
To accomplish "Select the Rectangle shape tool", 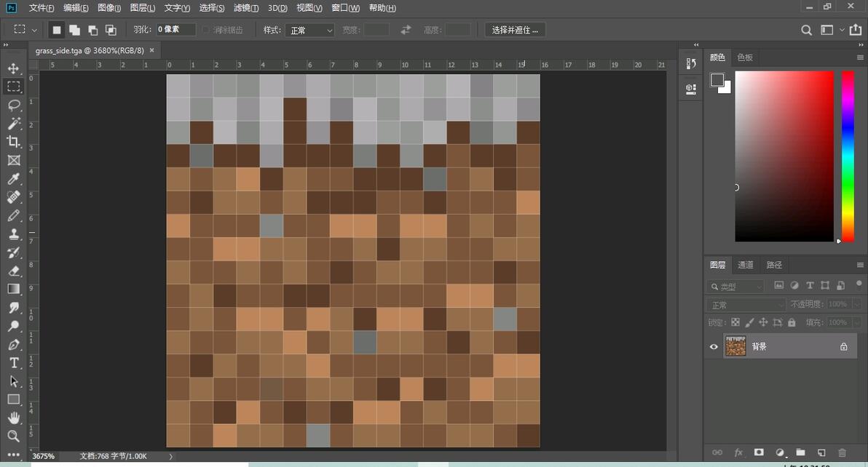I will (x=13, y=399).
